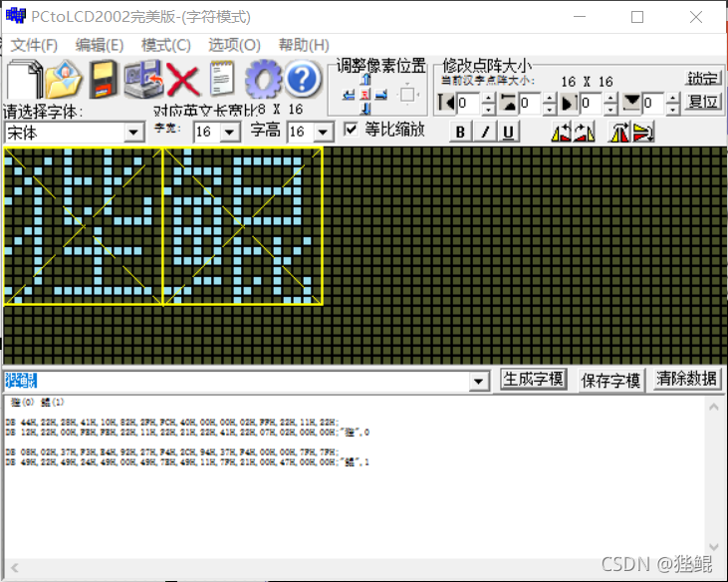Click the bottom-edge matrix resize icon
The width and height of the screenshot is (728, 582).
(631, 103)
